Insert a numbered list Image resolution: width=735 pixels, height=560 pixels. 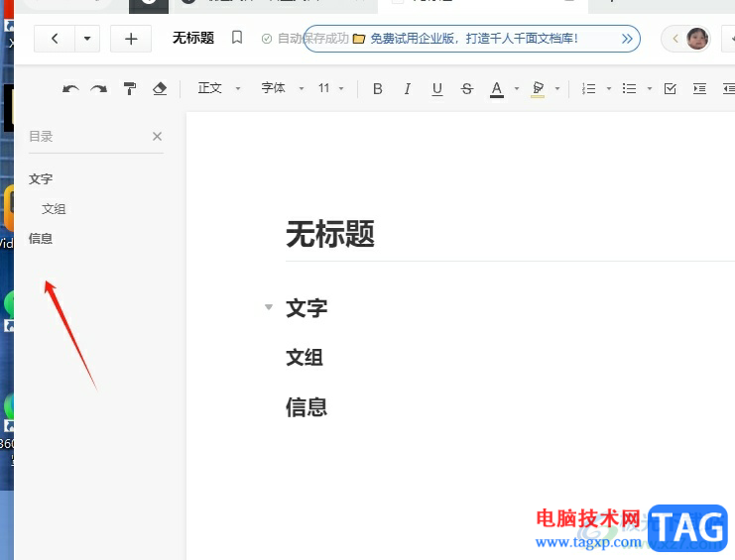[589, 88]
